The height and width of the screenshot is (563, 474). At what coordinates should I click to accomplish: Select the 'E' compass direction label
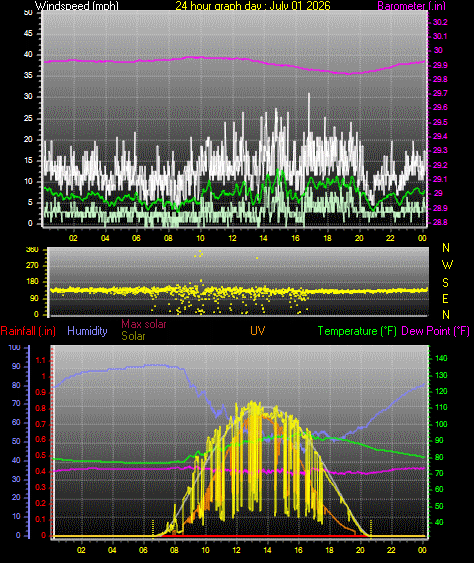pyautogui.click(x=445, y=299)
